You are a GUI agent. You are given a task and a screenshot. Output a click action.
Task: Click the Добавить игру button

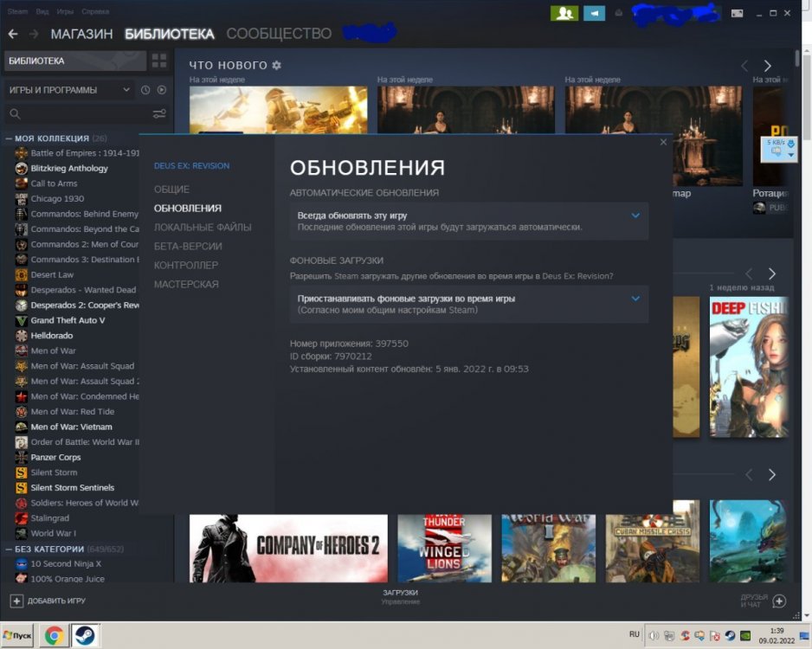coord(48,601)
